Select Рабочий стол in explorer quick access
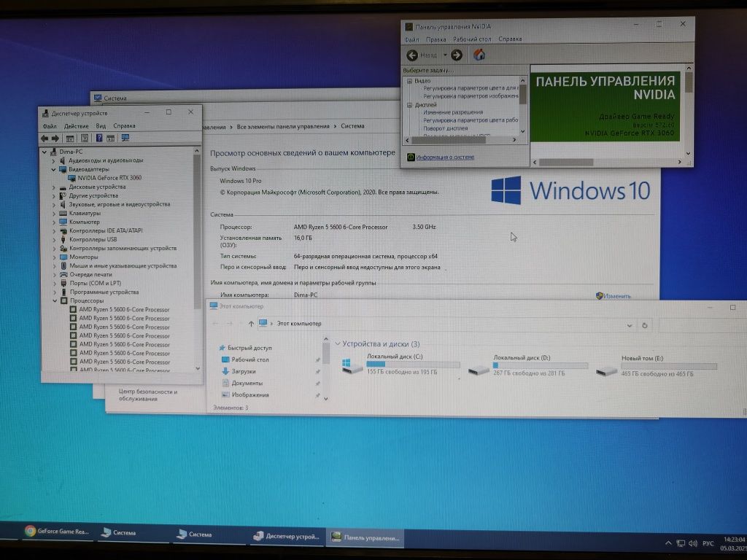747x560 pixels. click(x=249, y=360)
